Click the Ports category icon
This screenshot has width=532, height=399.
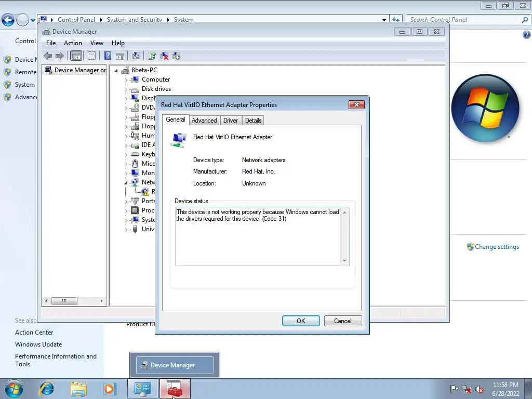(135, 201)
